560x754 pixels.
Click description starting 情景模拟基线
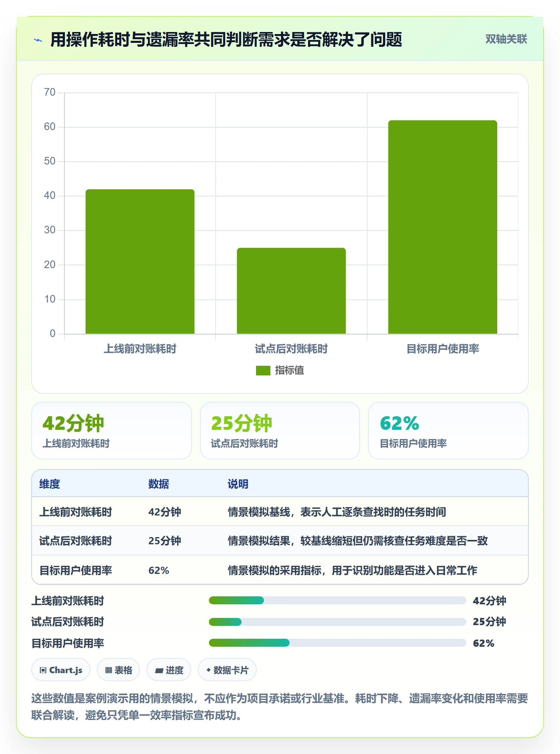point(337,512)
